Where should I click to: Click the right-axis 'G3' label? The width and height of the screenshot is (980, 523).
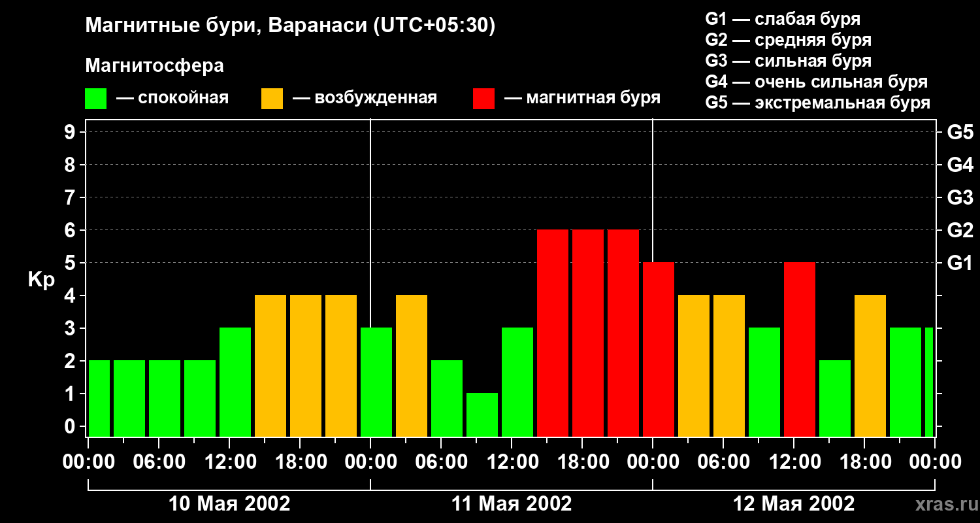(x=960, y=197)
